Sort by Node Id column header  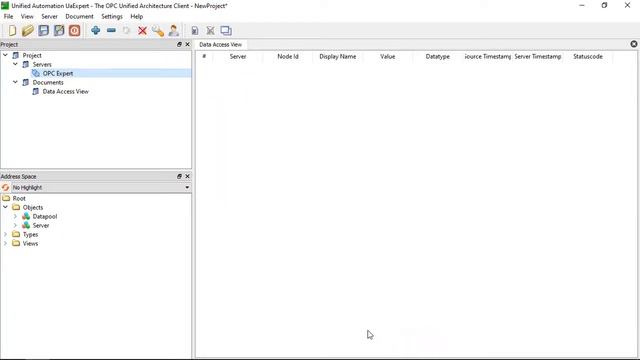click(x=288, y=56)
